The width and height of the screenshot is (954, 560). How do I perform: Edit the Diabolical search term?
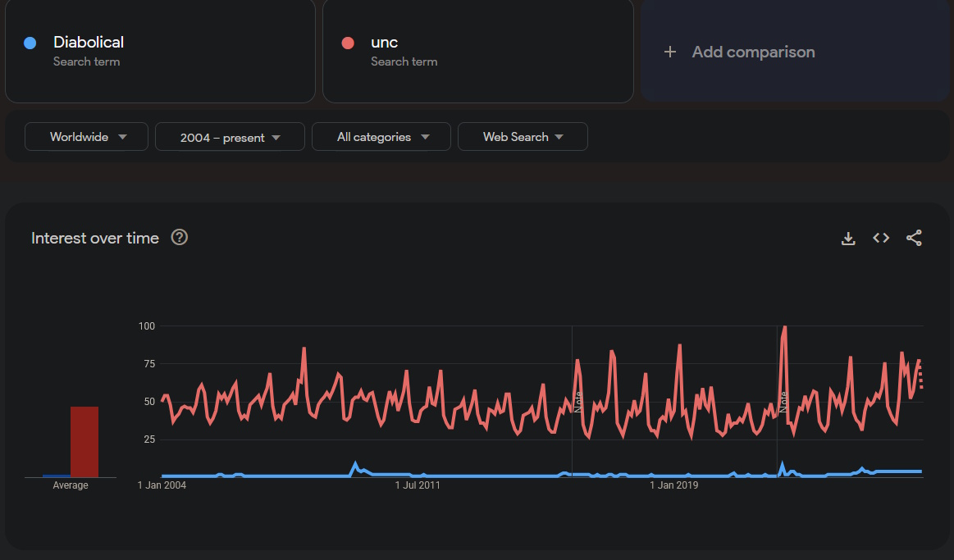[160, 51]
